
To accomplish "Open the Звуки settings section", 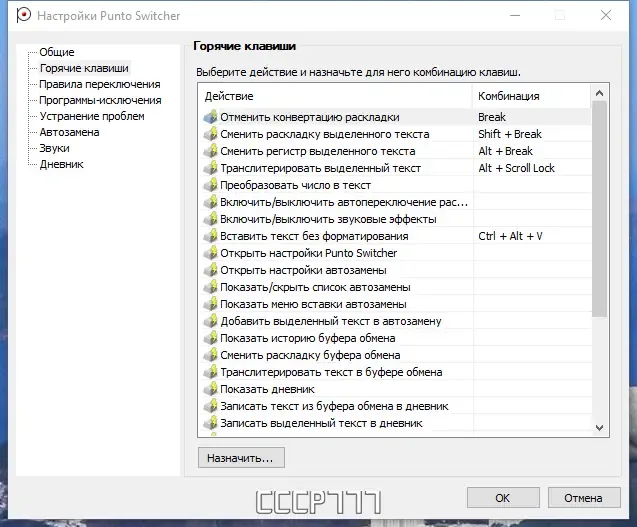I will coord(54,148).
